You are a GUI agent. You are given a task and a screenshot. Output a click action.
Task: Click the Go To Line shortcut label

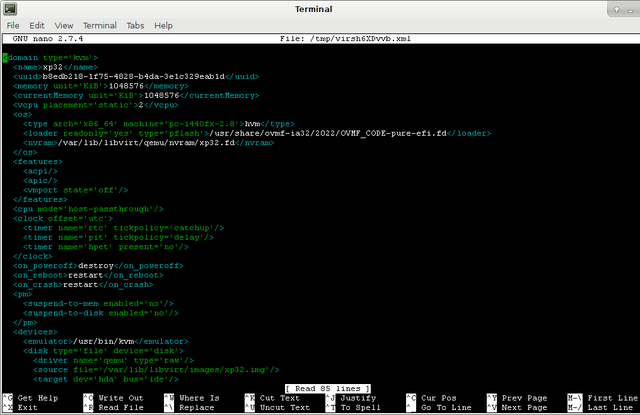tap(446, 407)
